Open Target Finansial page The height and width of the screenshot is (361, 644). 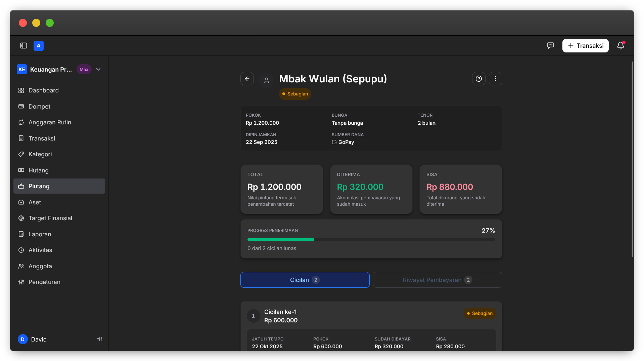pyautogui.click(x=59, y=218)
